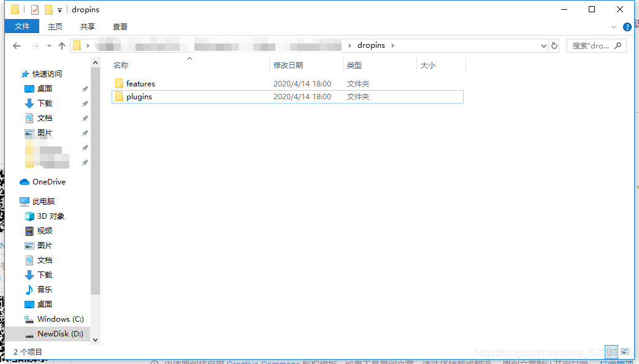Select the features folder icon
The width and height of the screenshot is (639, 364).
(x=119, y=83)
